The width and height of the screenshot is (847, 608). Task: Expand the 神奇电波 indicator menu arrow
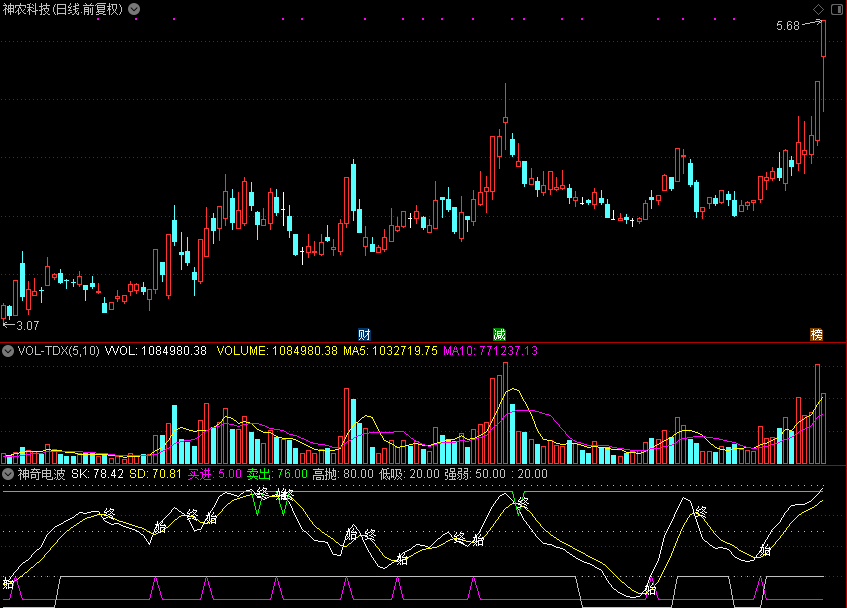pos(9,474)
